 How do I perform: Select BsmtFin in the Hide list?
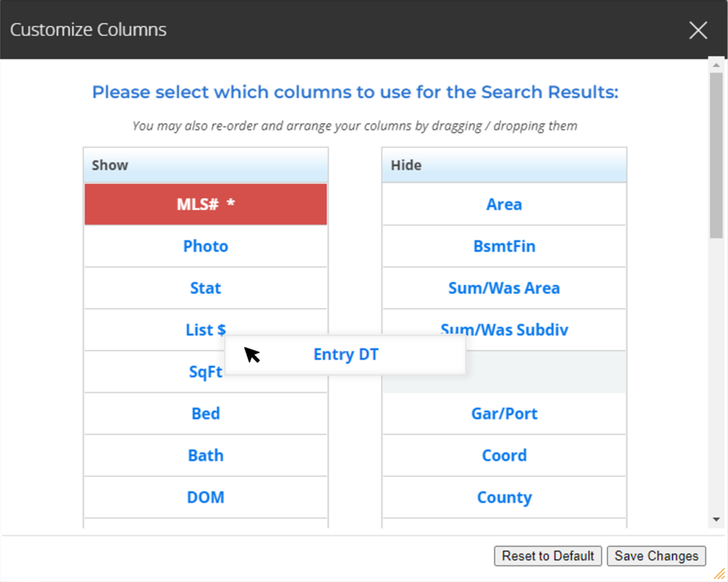point(504,246)
